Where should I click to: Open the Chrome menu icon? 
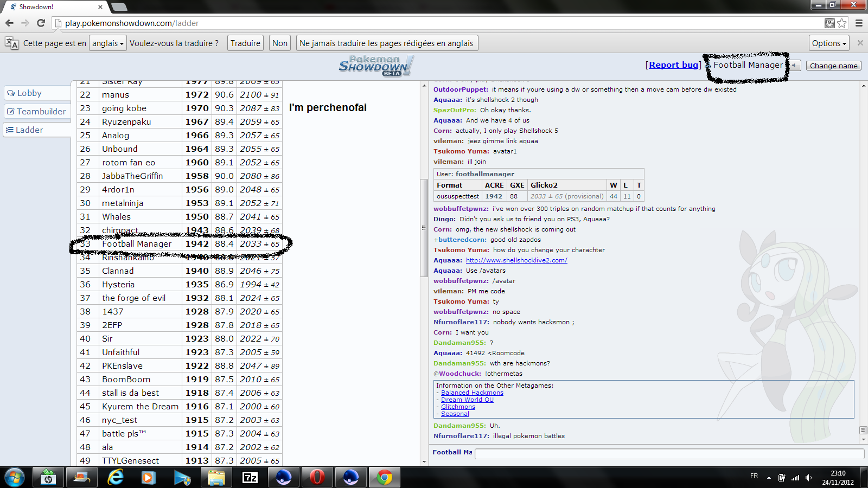click(x=859, y=23)
